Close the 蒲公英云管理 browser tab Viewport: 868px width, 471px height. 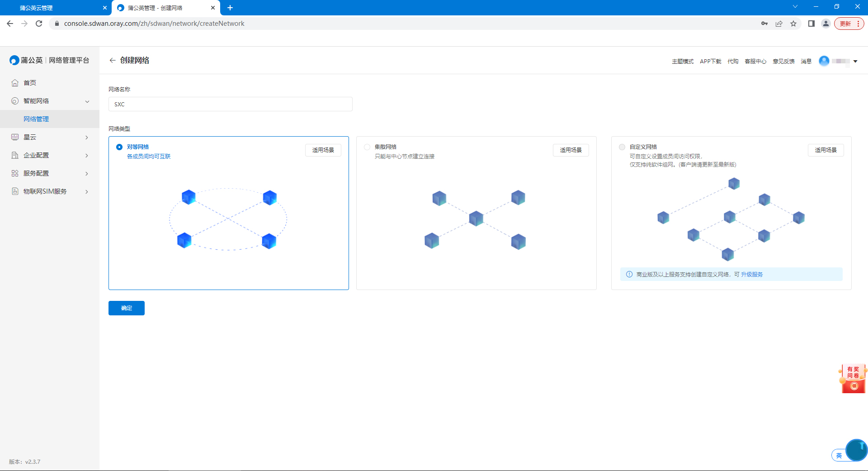pos(105,8)
